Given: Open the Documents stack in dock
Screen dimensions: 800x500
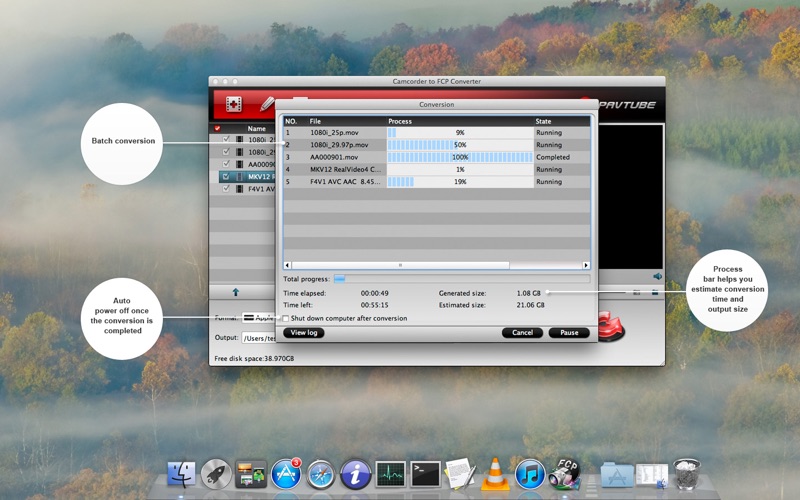Looking at the screenshot, I should (x=652, y=474).
